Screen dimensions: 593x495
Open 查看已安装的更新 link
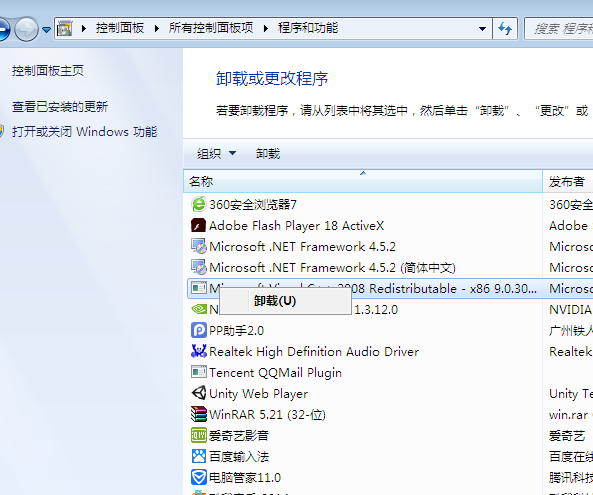coord(60,107)
